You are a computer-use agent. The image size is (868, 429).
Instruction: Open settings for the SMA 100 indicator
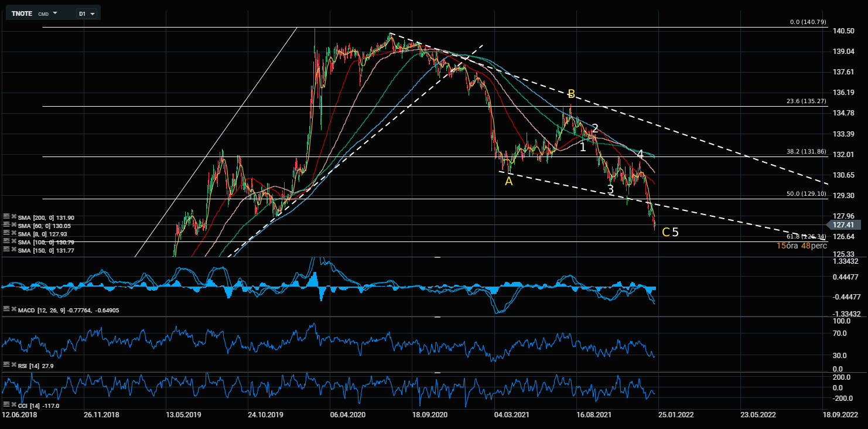[x=5, y=241]
